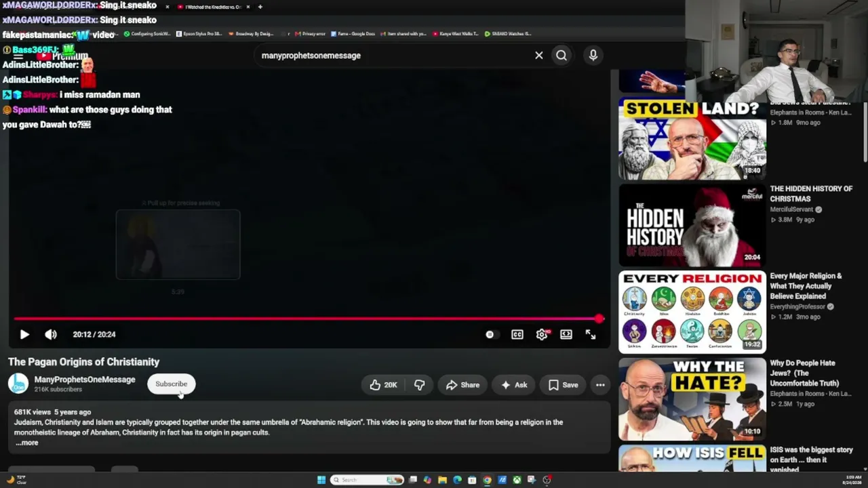Open the Ask AI button

[x=514, y=385]
